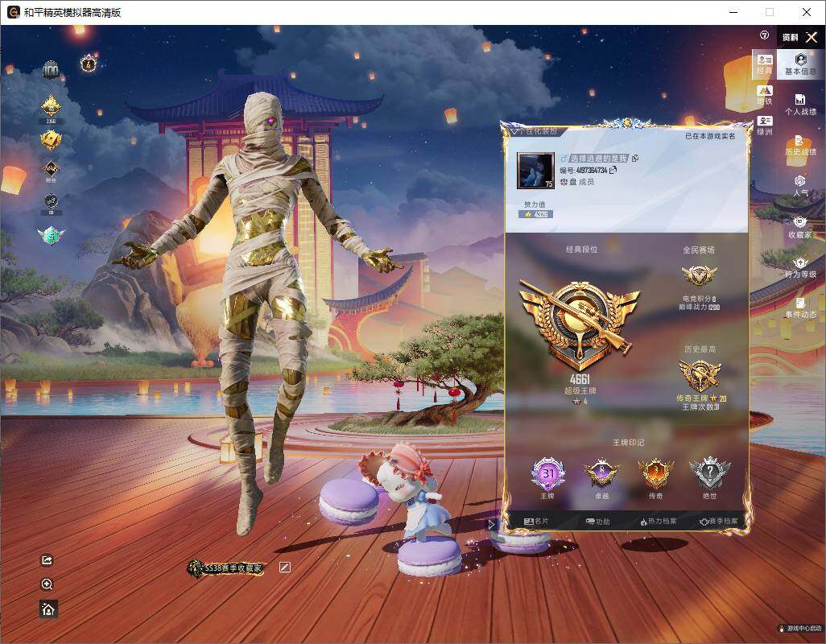Click the share icon at bottom left
This screenshot has width=826, height=644.
(47, 560)
